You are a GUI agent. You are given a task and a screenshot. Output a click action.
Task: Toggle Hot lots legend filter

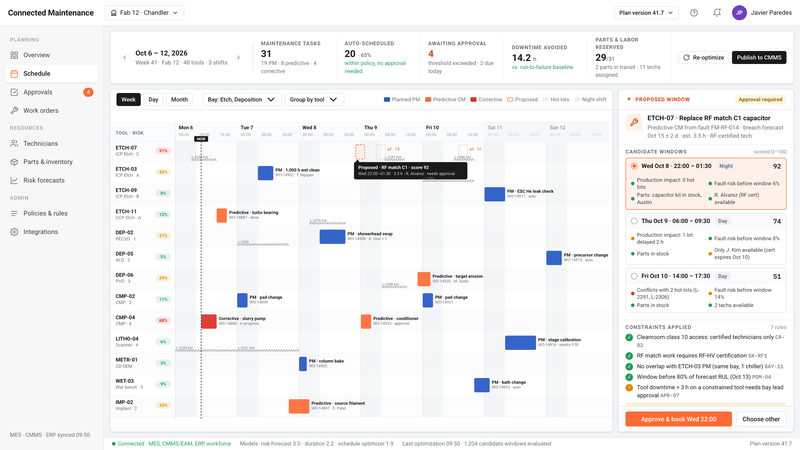(556, 99)
